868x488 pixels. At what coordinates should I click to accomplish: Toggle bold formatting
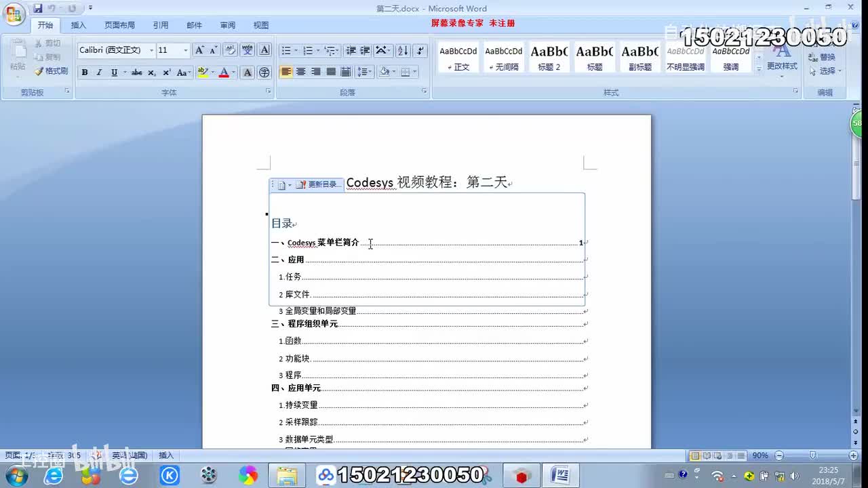[x=85, y=73]
